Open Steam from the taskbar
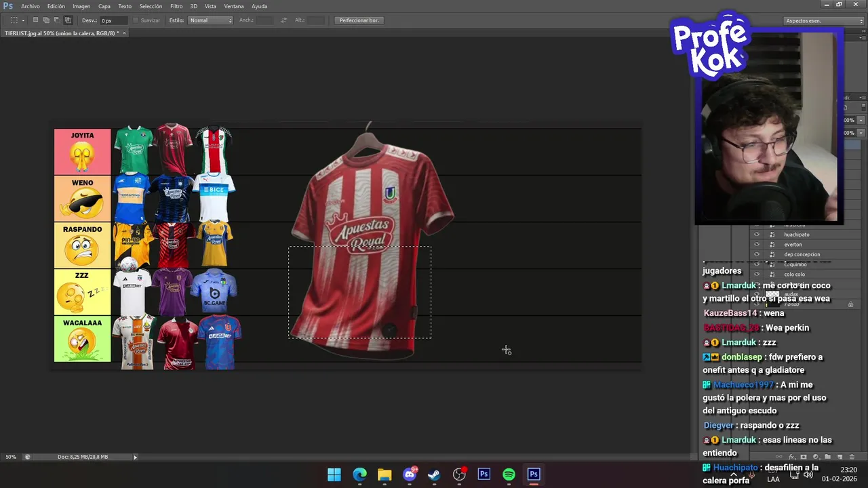 click(x=434, y=474)
